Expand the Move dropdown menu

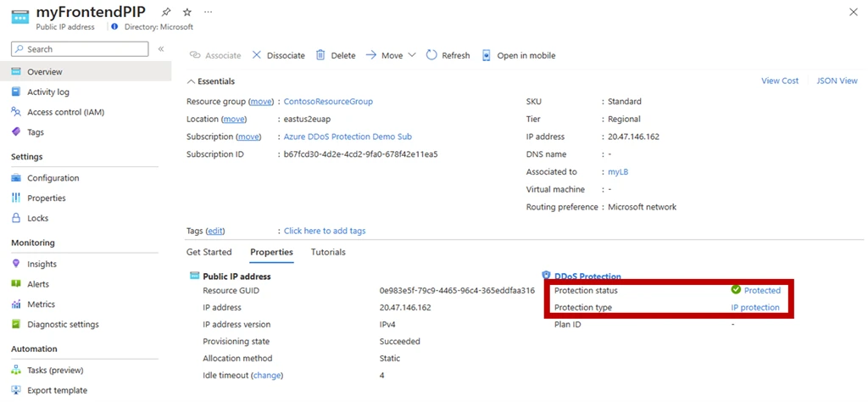pos(391,55)
